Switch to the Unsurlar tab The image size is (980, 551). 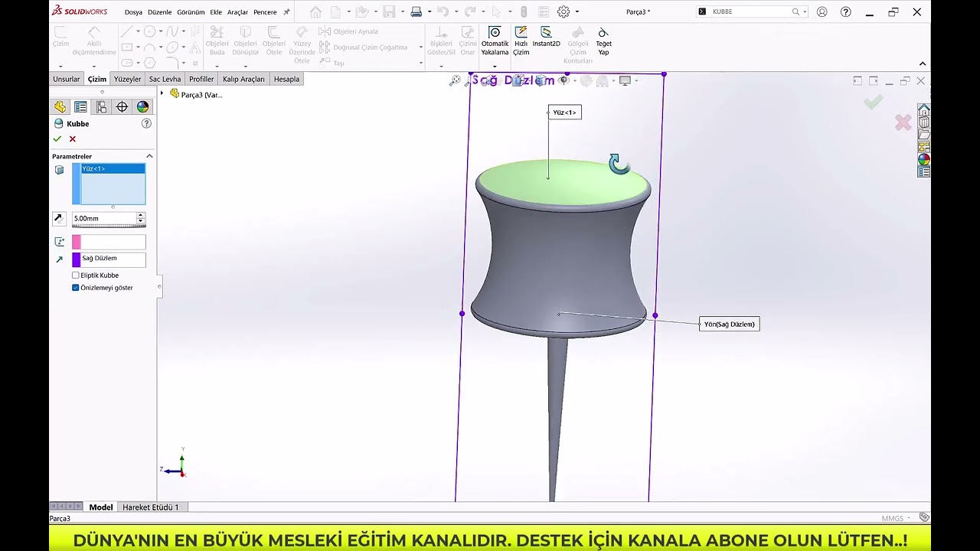coord(66,79)
